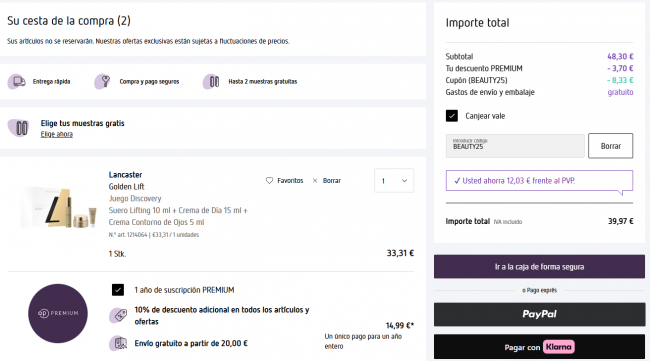
Task: Click the free samples icon in benefits bar
Action: pyautogui.click(x=211, y=81)
